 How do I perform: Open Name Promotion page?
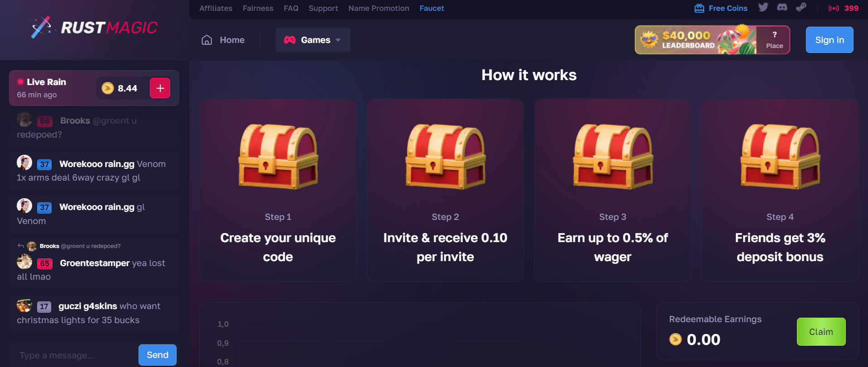tap(379, 8)
